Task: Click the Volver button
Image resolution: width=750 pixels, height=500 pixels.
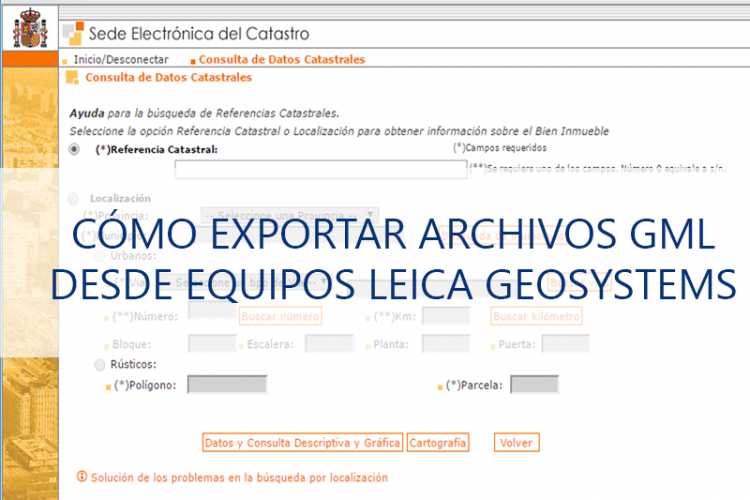Action: [x=517, y=443]
